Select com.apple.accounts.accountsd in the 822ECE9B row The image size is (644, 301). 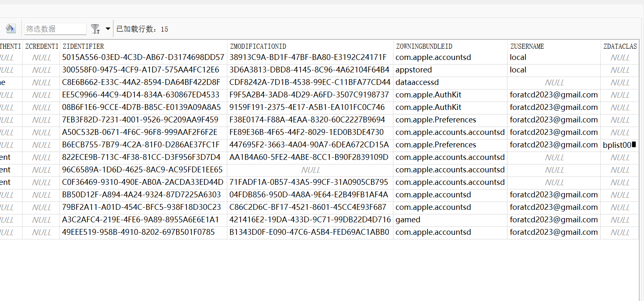coord(450,157)
